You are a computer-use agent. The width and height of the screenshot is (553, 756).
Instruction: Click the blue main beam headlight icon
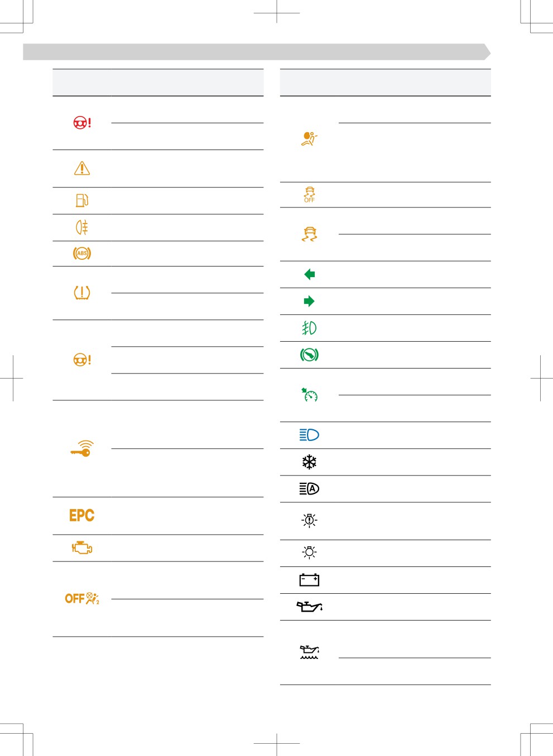tap(309, 435)
